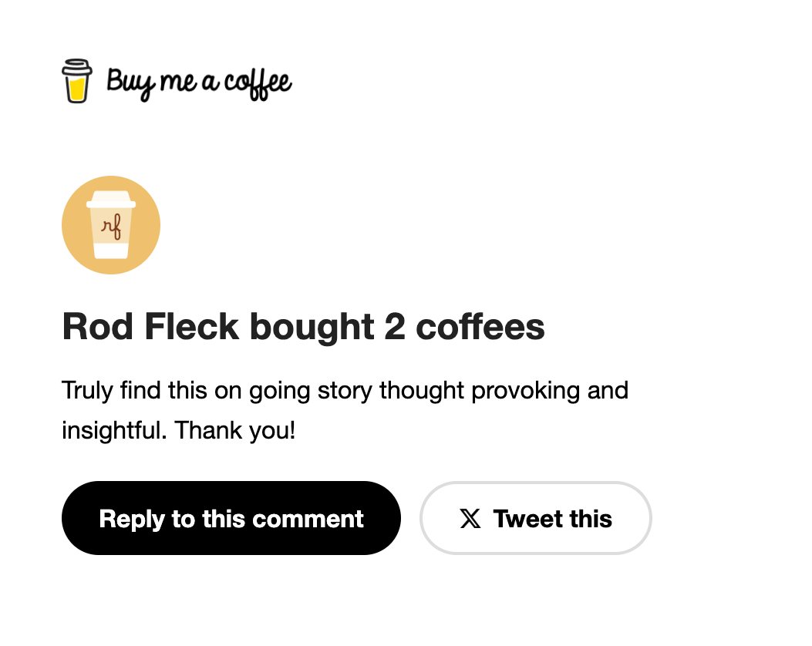Click the word "insightful" in the comment
812x646 pixels.
pos(113,430)
